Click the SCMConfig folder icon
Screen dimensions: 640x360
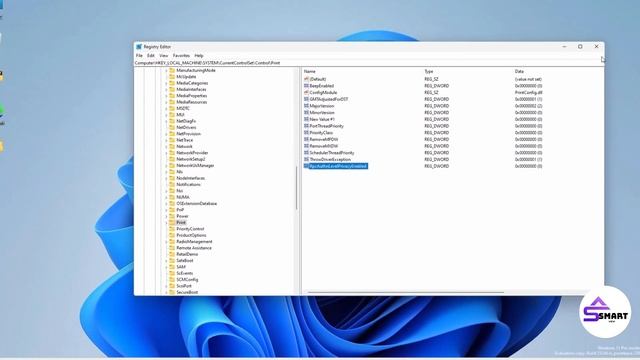click(172, 280)
